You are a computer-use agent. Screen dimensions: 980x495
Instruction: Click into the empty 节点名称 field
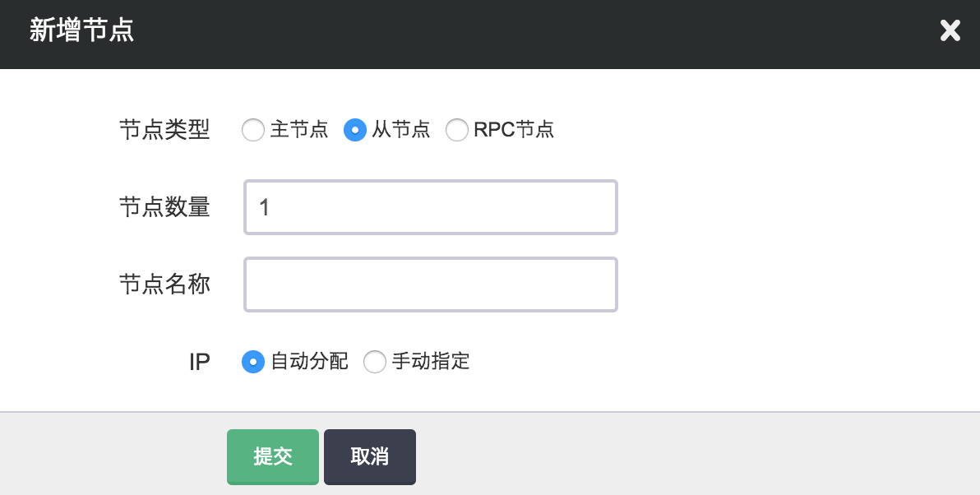coord(430,285)
